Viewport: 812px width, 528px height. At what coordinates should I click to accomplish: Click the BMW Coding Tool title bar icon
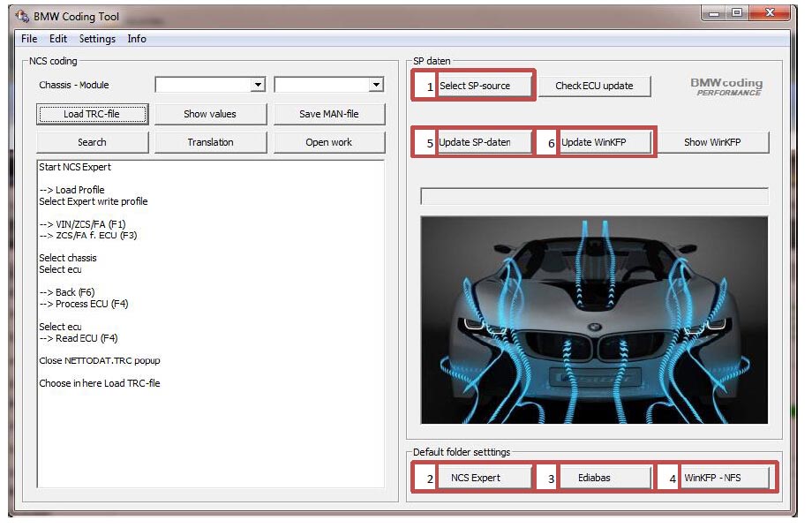pos(22,16)
